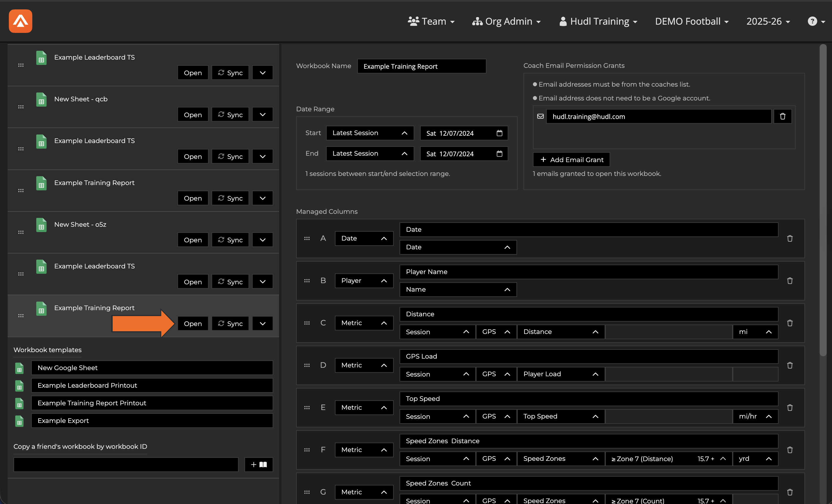Delete column A Date row
This screenshot has width=832, height=504.
tap(789, 238)
